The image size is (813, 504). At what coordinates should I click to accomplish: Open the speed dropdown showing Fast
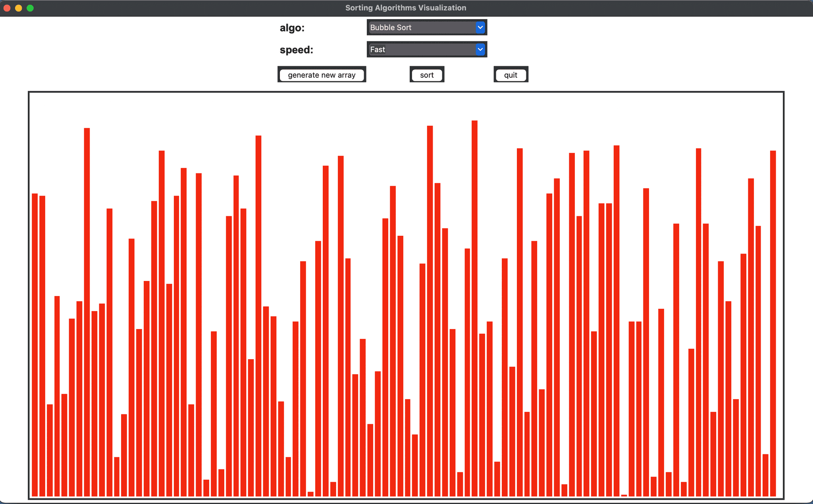[427, 50]
